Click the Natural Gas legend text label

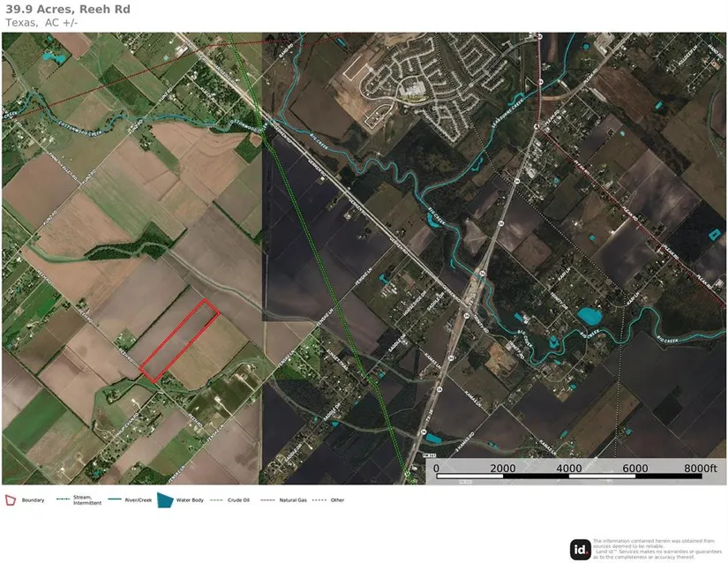293,500
